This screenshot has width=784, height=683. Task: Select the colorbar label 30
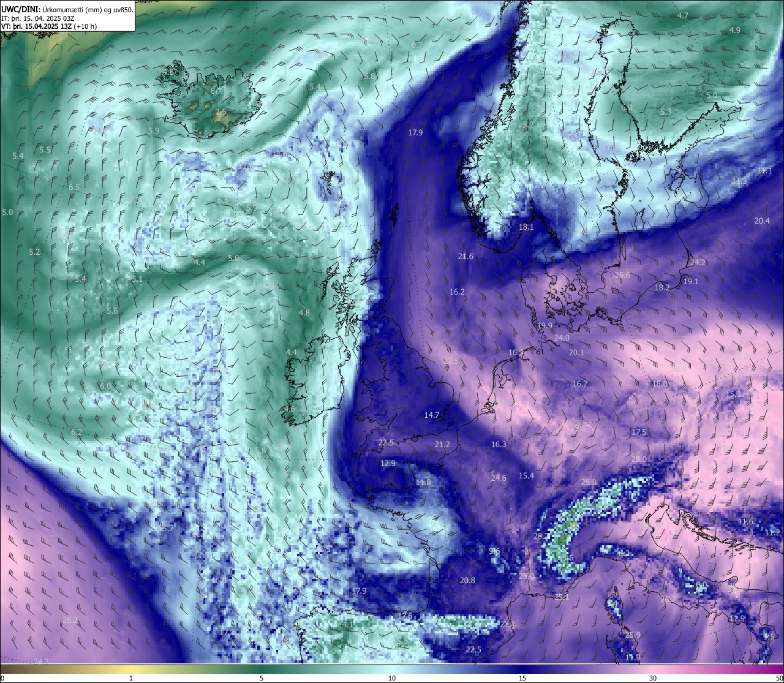tap(653, 678)
